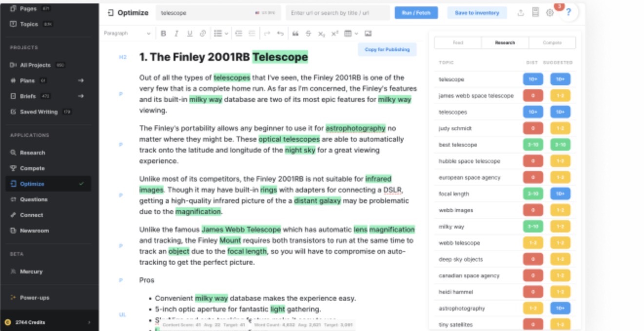
Task: Click the telescope topic input field
Action: point(219,13)
